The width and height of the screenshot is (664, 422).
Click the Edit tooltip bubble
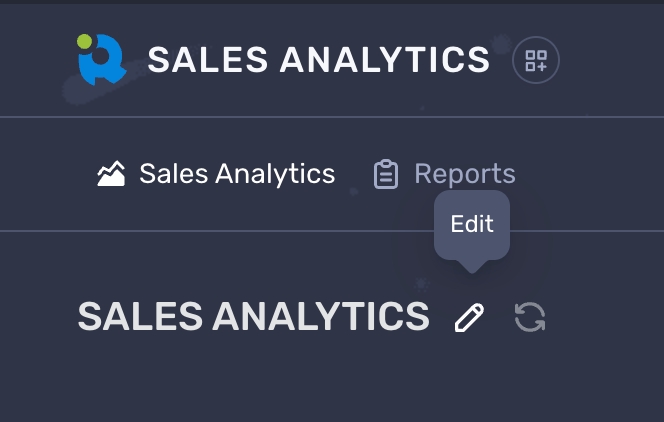tap(472, 224)
